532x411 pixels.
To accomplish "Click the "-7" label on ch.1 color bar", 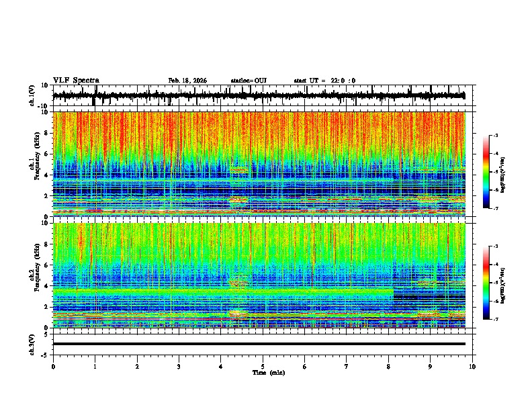I will pyautogui.click(x=495, y=208).
